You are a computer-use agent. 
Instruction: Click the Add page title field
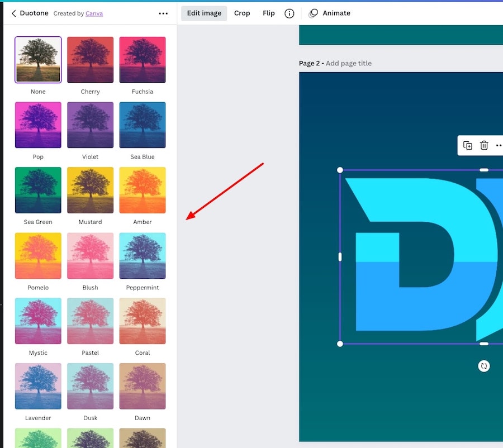tap(348, 63)
